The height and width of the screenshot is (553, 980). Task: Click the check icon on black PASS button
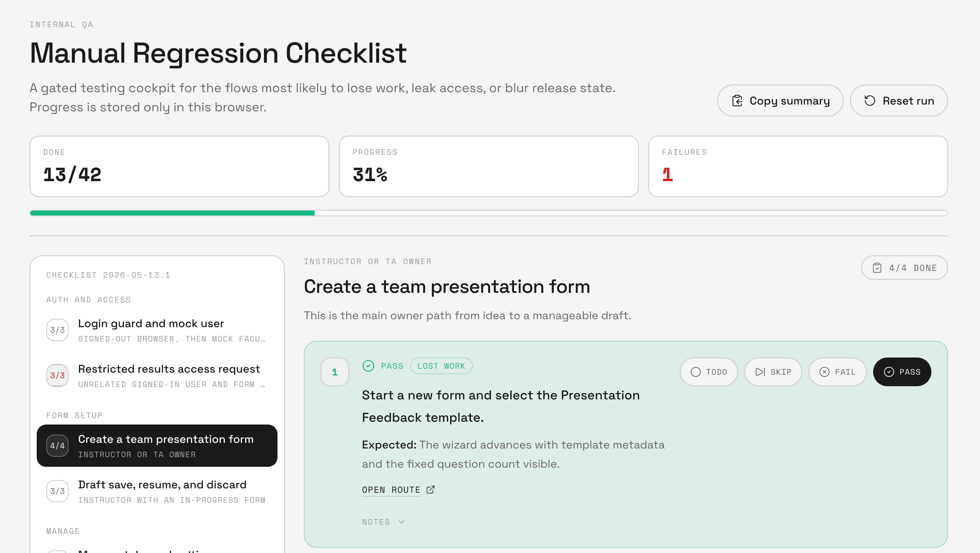coord(889,372)
